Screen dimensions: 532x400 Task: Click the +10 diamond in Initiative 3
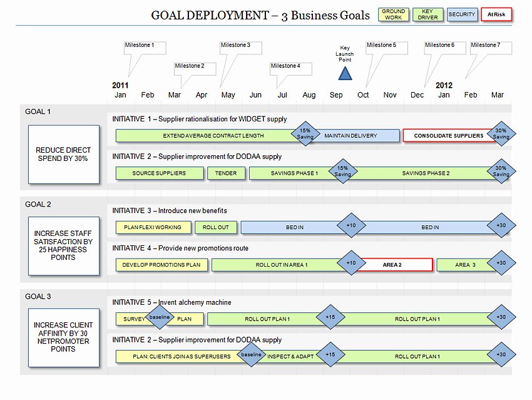(x=351, y=225)
